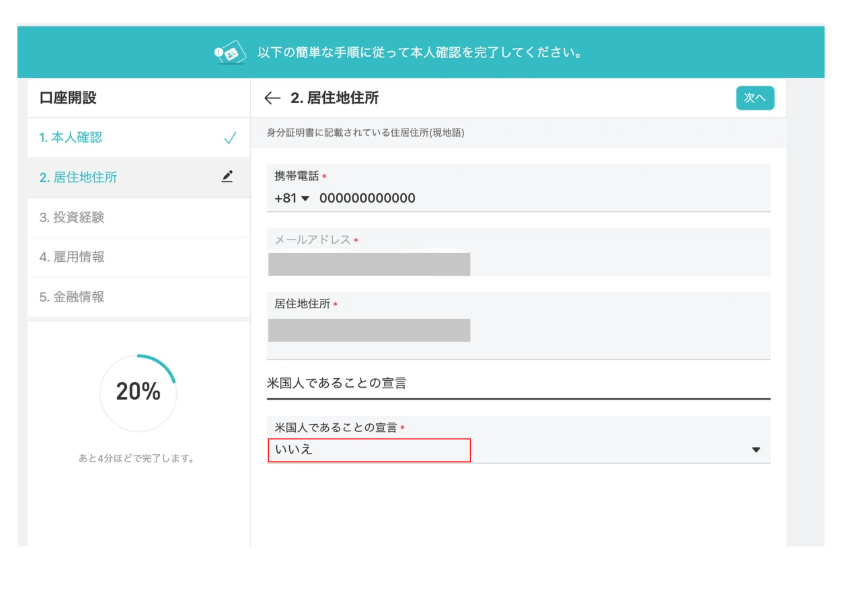
Task: Click the ID card icon in the teal banner
Action: (x=229, y=53)
